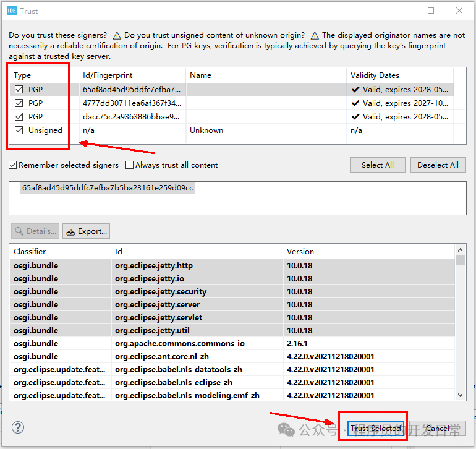Close the Trust dialog window
Viewport: 476px width, 449px height.
click(459, 11)
